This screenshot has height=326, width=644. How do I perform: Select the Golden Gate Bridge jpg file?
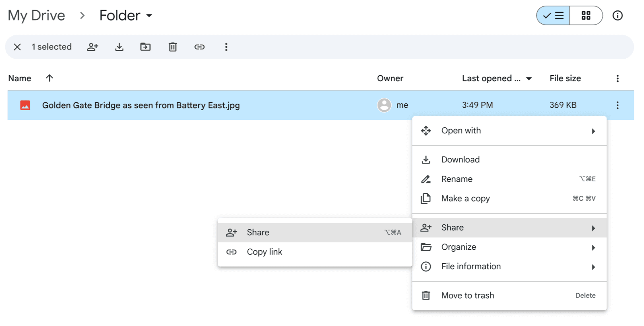click(141, 105)
